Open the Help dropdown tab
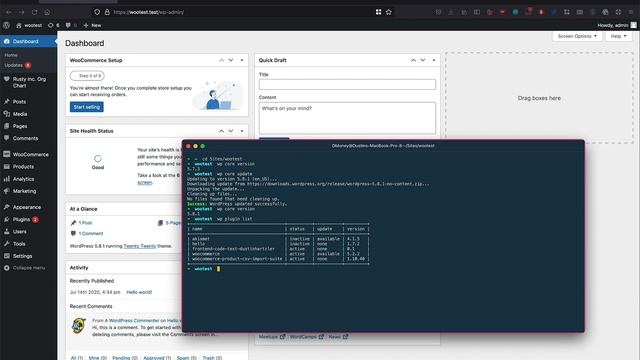The image size is (640, 360). click(619, 36)
